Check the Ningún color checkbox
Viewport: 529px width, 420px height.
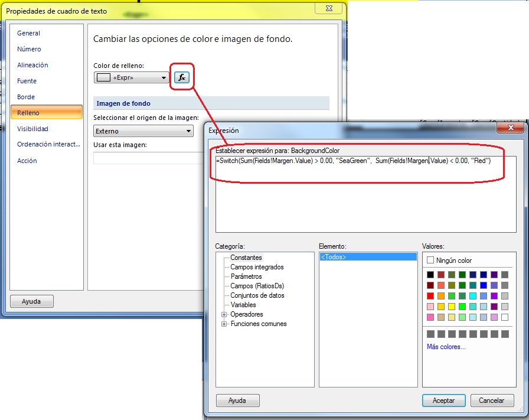pos(430,260)
